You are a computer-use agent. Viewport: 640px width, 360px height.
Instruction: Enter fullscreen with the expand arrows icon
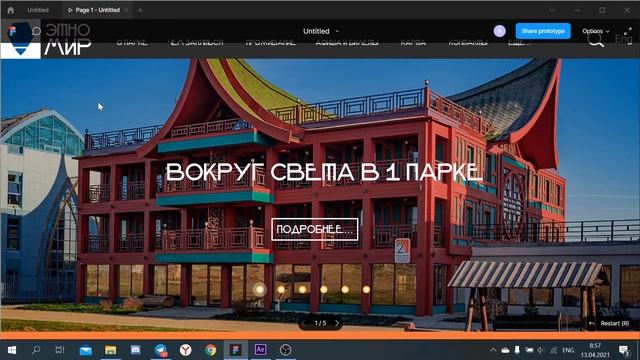(x=628, y=31)
